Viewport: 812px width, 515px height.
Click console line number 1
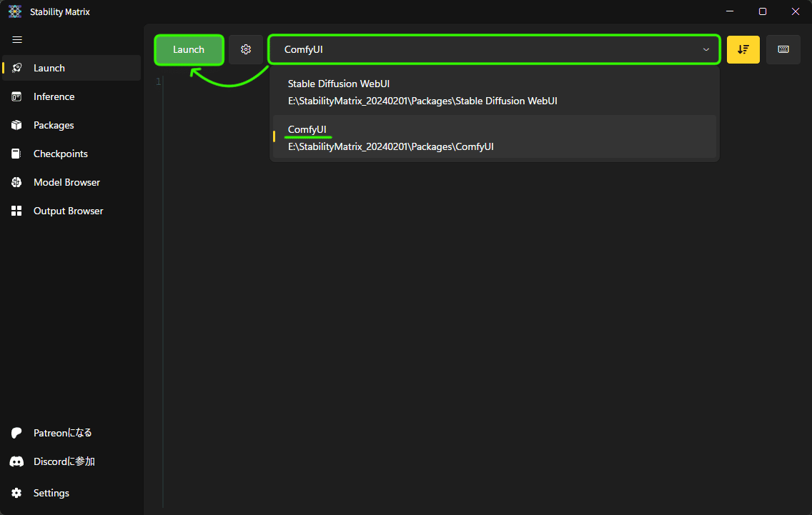159,81
